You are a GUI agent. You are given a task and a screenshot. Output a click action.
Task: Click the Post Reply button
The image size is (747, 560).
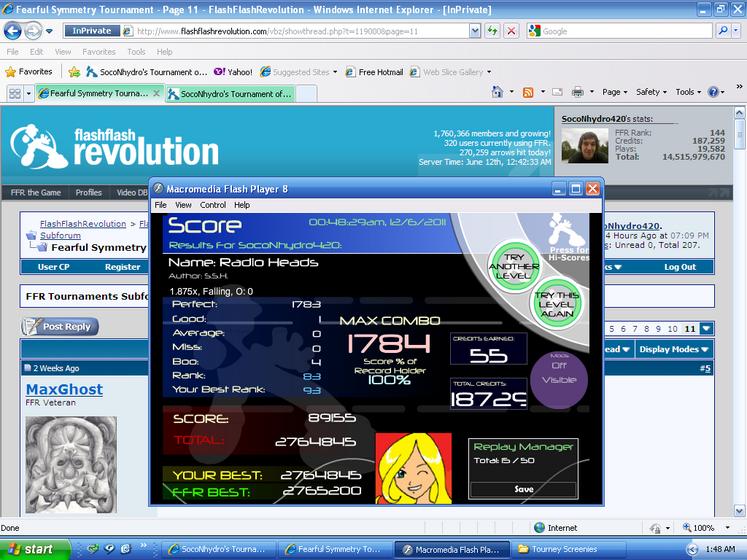click(60, 327)
